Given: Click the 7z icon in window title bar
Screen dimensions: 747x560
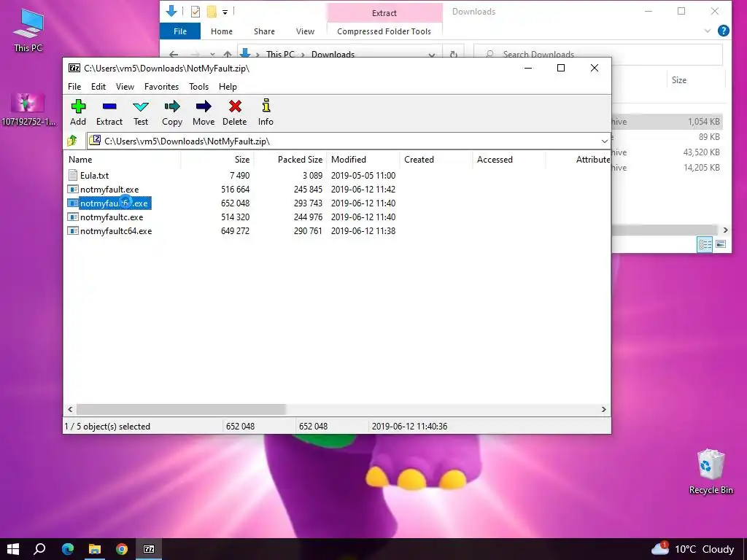Looking at the screenshot, I should click(74, 68).
